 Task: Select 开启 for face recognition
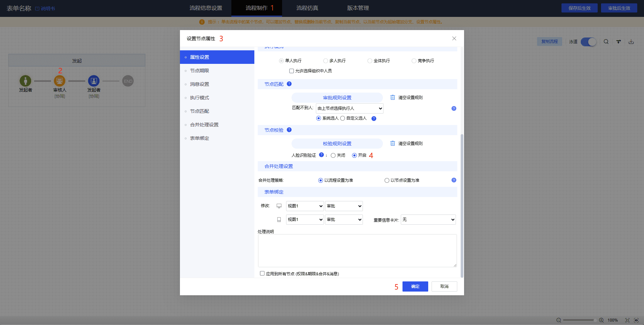[x=354, y=155]
